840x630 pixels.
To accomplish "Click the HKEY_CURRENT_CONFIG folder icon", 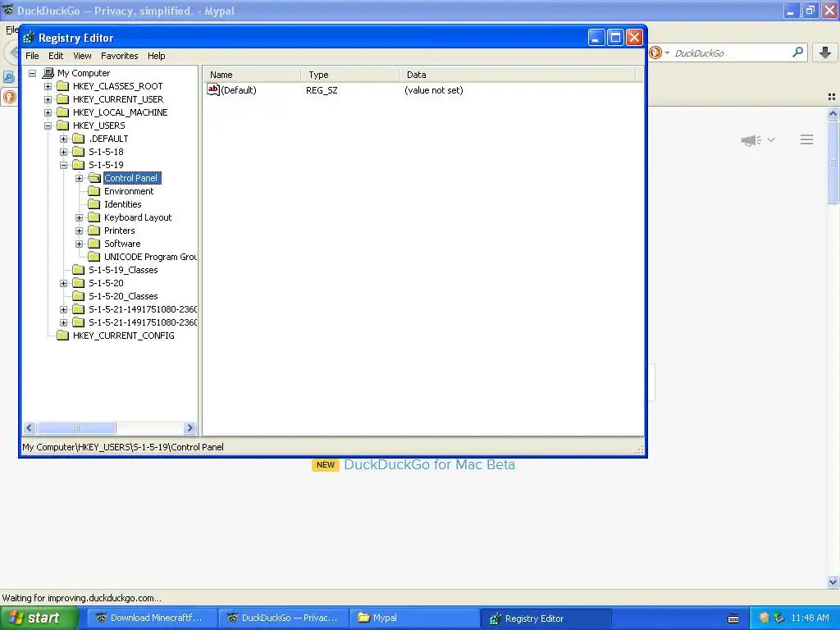I will tap(63, 336).
